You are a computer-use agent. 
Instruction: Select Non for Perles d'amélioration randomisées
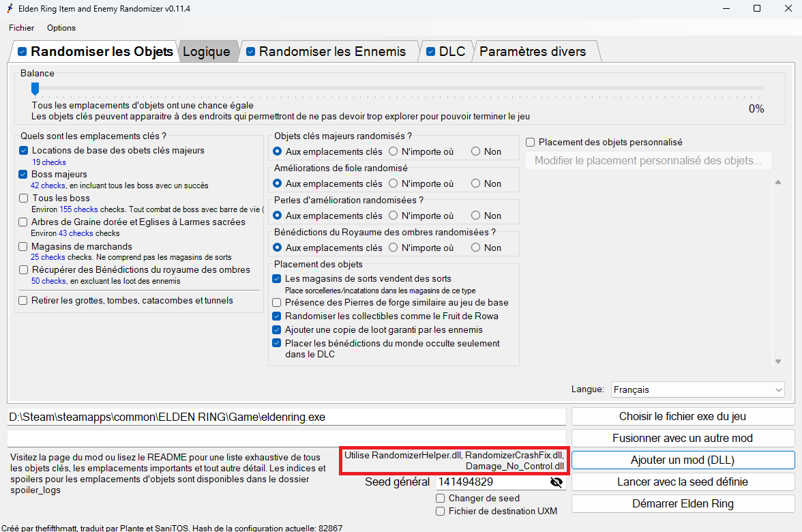[x=476, y=216]
